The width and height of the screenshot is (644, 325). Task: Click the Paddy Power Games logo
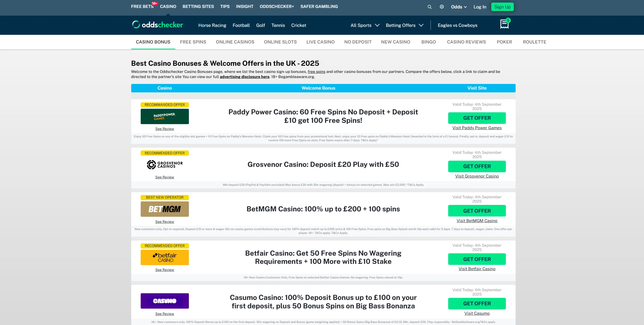(165, 116)
